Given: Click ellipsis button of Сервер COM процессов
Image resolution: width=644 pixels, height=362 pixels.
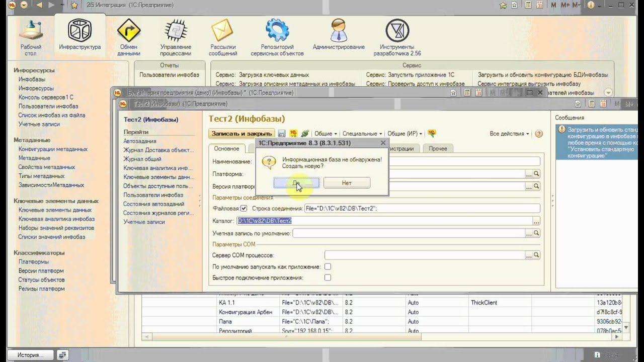Looking at the screenshot, I should tap(529, 255).
